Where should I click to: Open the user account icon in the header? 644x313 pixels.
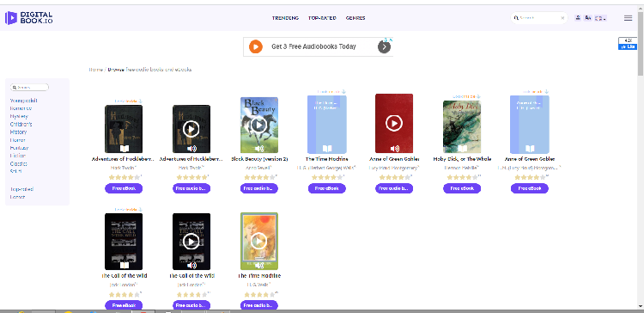click(578, 18)
